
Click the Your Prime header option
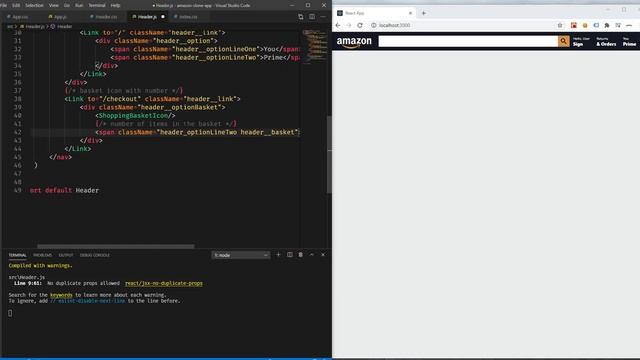tap(629, 42)
